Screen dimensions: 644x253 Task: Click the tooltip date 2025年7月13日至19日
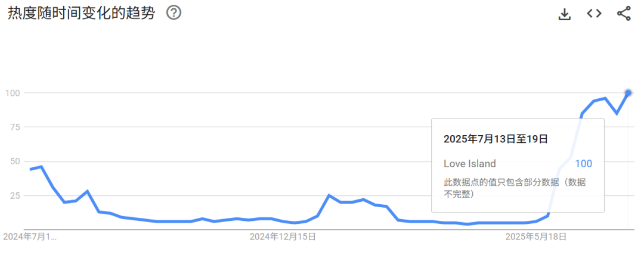point(496,139)
